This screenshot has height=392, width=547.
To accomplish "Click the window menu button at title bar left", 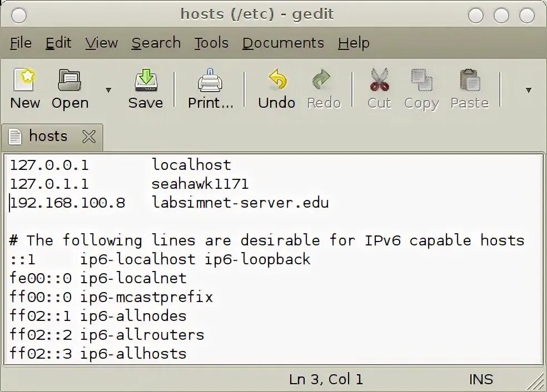I will 18,15.
